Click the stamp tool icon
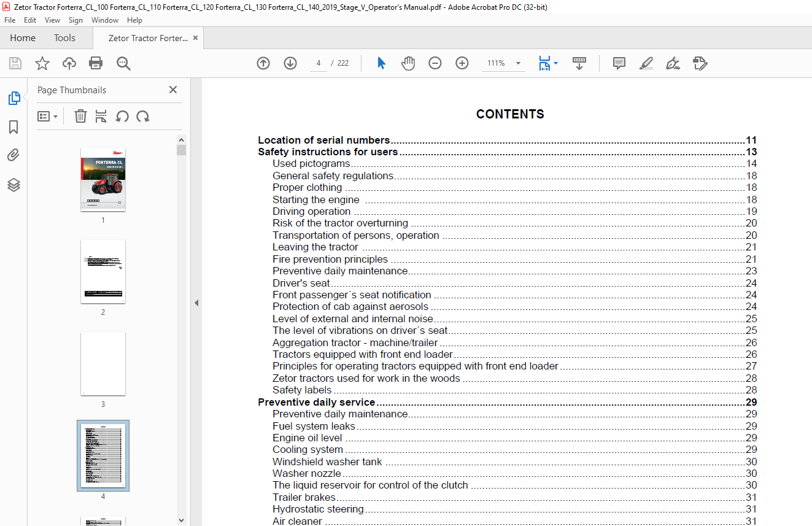Screen dimensions: 812x526 tap(700, 63)
